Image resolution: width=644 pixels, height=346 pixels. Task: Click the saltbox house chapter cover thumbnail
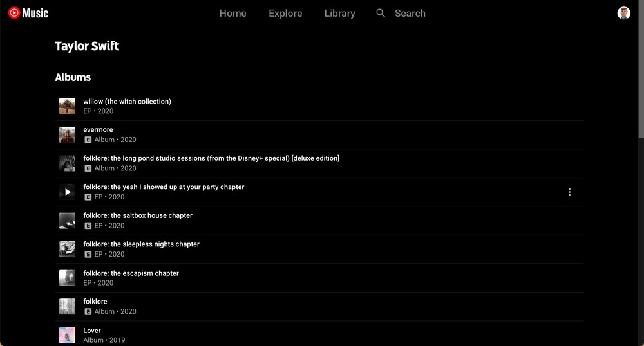pyautogui.click(x=68, y=221)
